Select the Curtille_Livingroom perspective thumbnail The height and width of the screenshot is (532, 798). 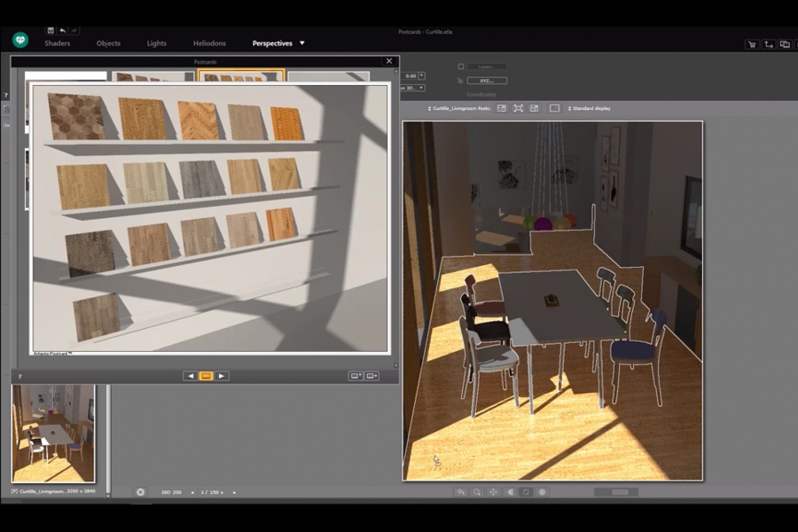[x=53, y=434]
